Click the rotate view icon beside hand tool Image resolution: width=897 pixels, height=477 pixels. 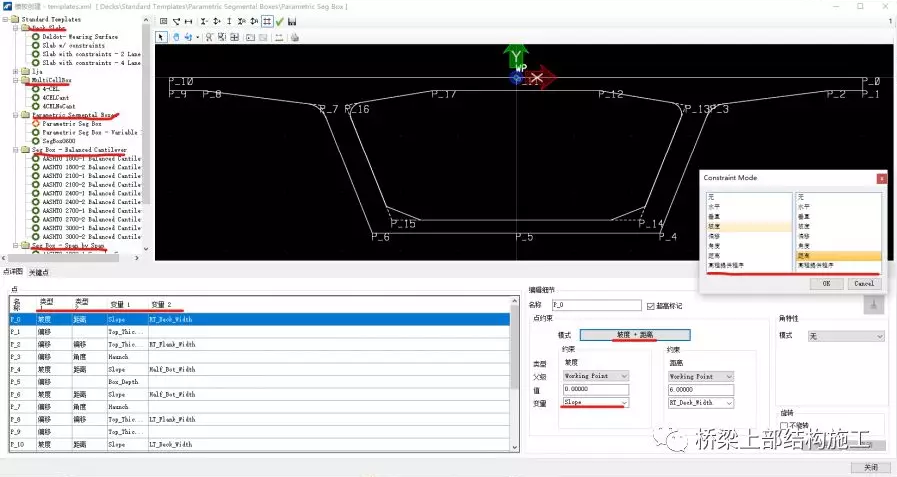[188, 37]
